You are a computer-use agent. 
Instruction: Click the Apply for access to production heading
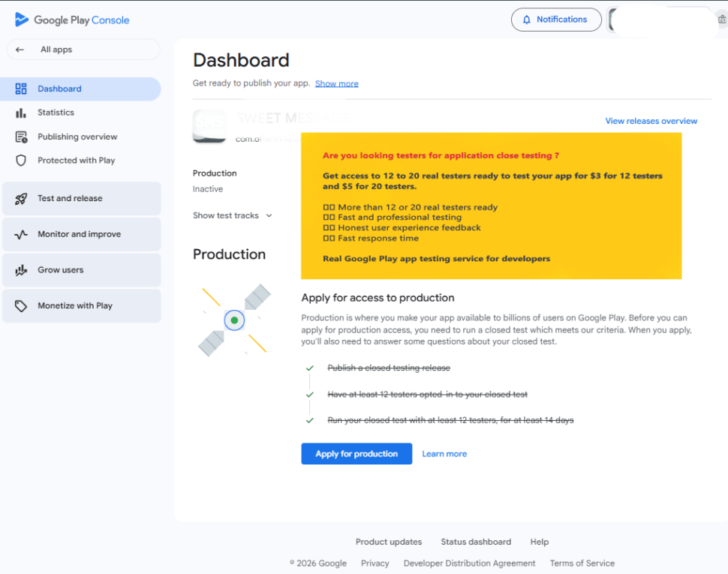378,298
